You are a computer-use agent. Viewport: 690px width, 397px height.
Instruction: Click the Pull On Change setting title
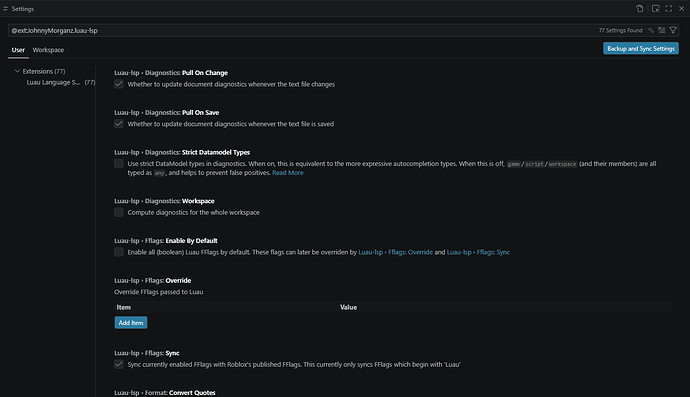click(171, 73)
